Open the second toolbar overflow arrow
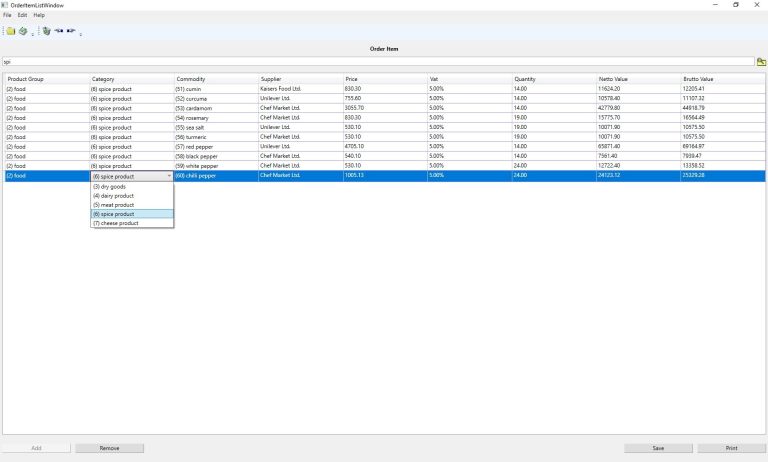Viewport: 768px width, 462px height. click(x=81, y=33)
